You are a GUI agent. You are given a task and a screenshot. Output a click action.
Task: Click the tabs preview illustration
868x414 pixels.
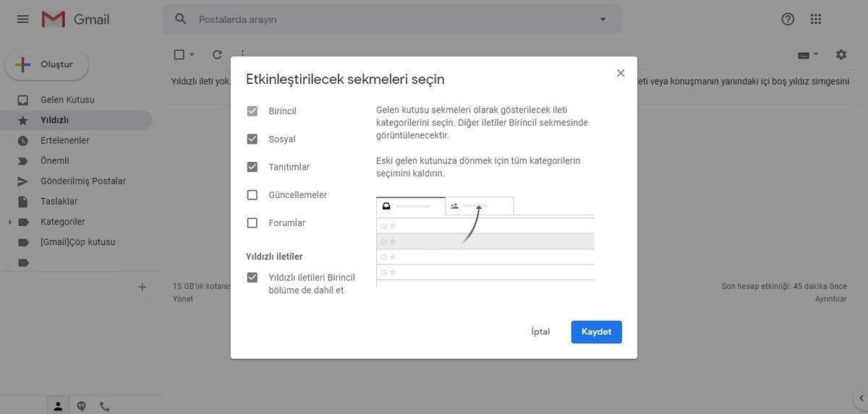tap(485, 242)
